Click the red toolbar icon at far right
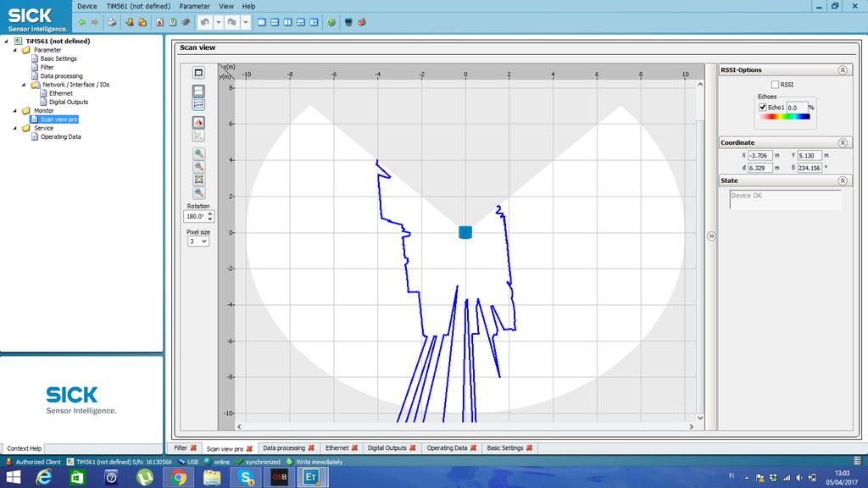 pos(361,22)
